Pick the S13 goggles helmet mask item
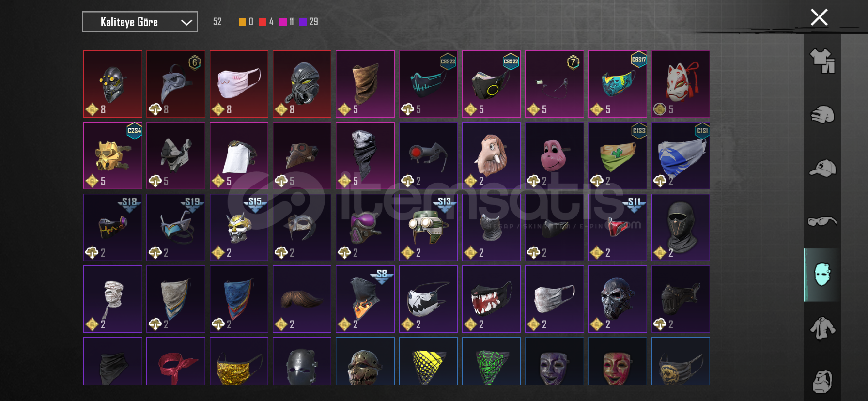This screenshot has height=401, width=868. click(x=428, y=227)
